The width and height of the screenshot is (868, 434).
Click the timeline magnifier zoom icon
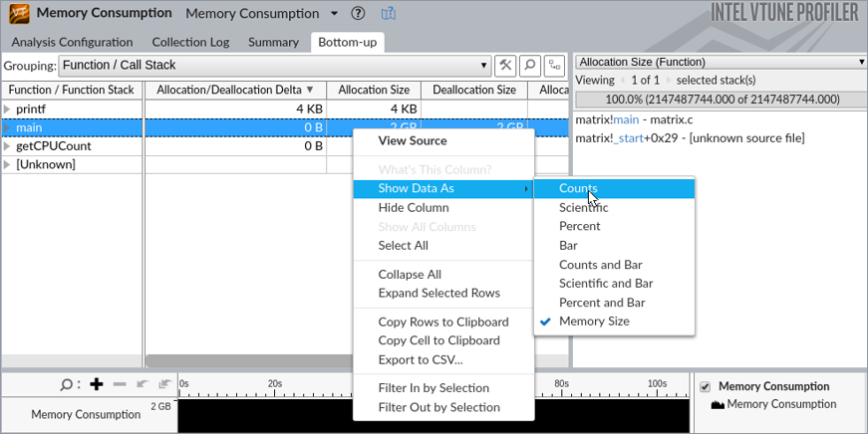point(68,384)
